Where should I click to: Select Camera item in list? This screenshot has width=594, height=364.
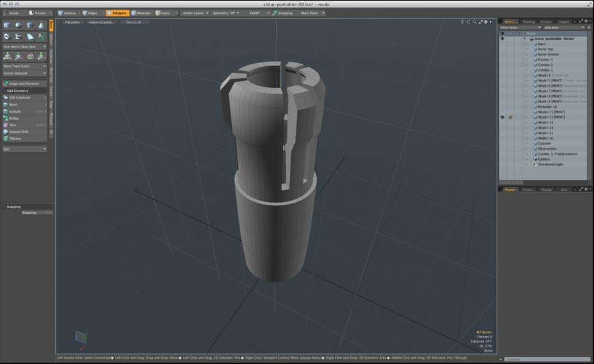[x=544, y=159]
